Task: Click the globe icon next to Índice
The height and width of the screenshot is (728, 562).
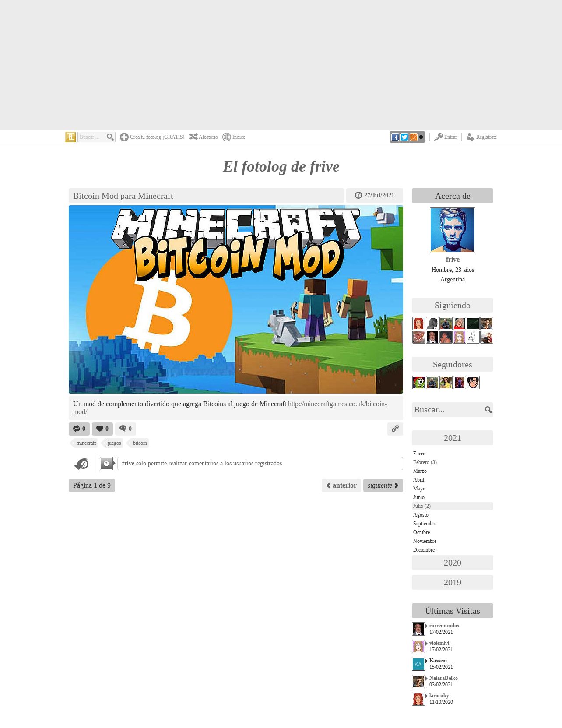Action: (x=227, y=137)
